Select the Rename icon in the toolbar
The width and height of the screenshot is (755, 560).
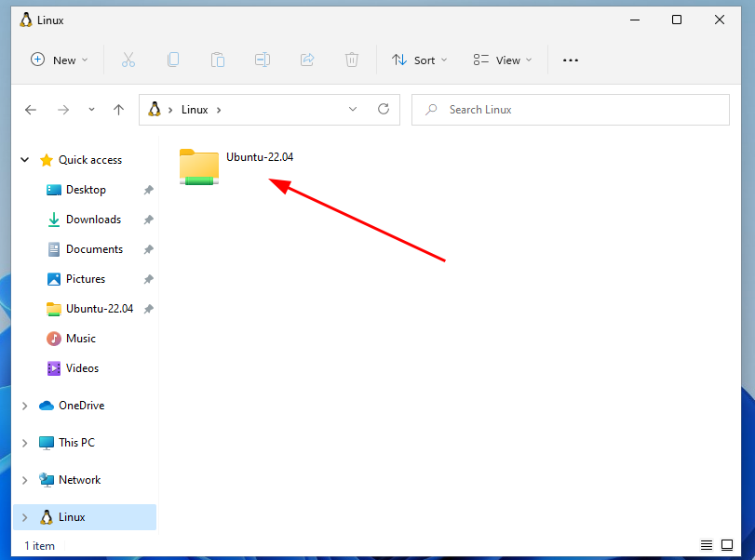(262, 60)
